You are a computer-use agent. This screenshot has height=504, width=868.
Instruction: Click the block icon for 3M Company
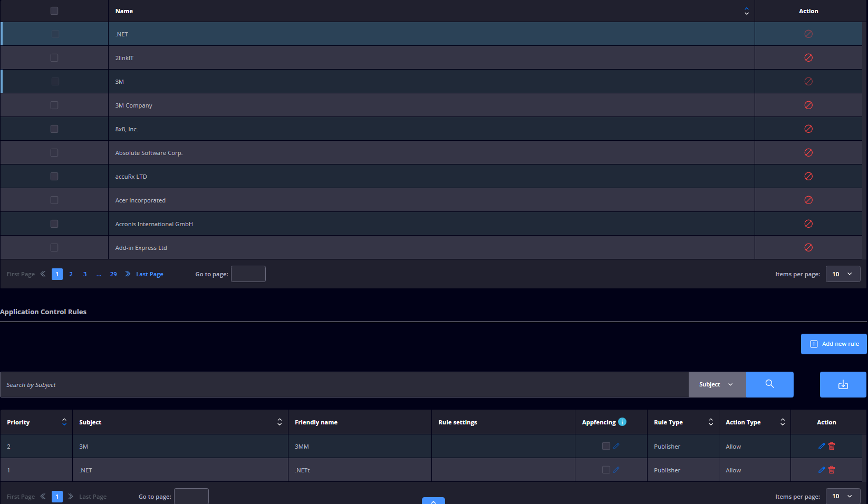pyautogui.click(x=808, y=105)
